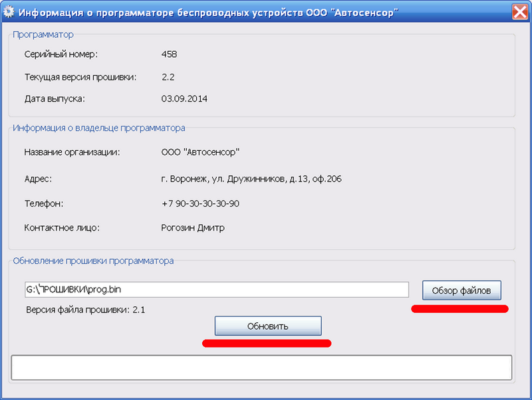Click the 'Адрес:' label
This screenshot has width=532, height=400.
point(38,179)
